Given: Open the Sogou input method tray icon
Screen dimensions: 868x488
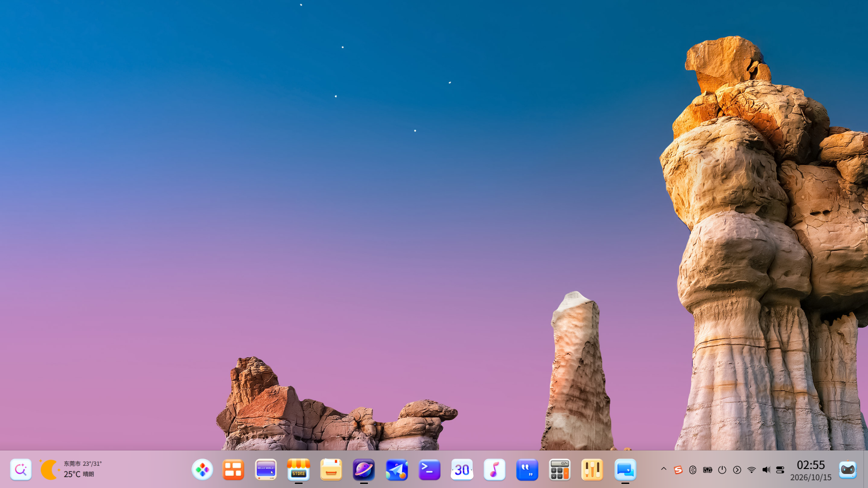Looking at the screenshot, I should (678, 470).
